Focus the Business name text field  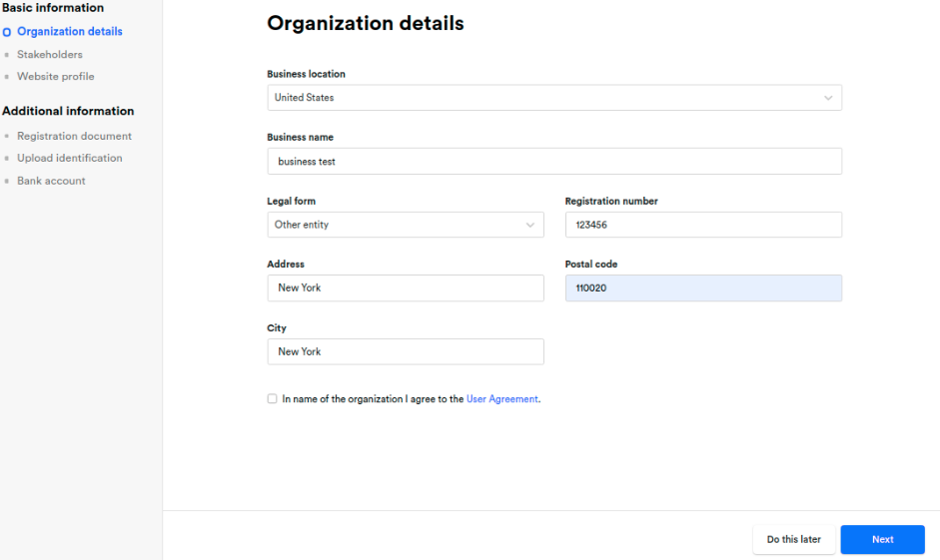(553, 161)
